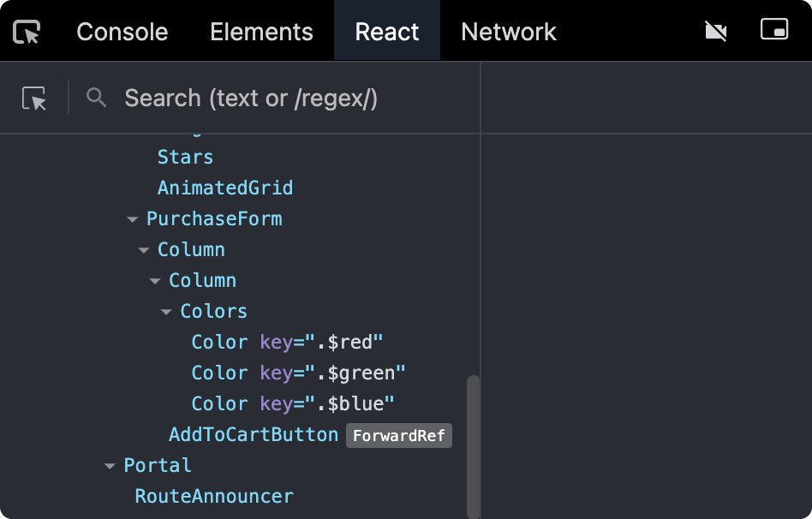The height and width of the screenshot is (519, 812).
Task: Select the Color component with key green
Action: click(219, 373)
